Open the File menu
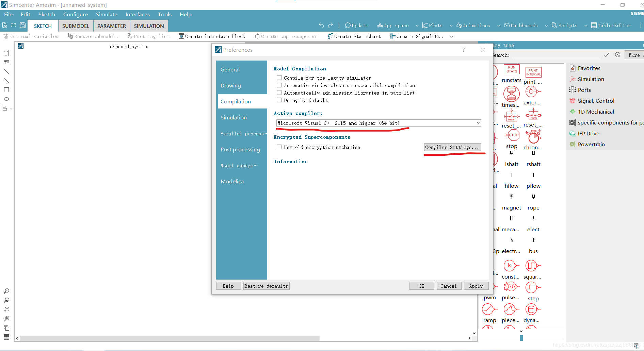The image size is (644, 351). pyautogui.click(x=9, y=14)
